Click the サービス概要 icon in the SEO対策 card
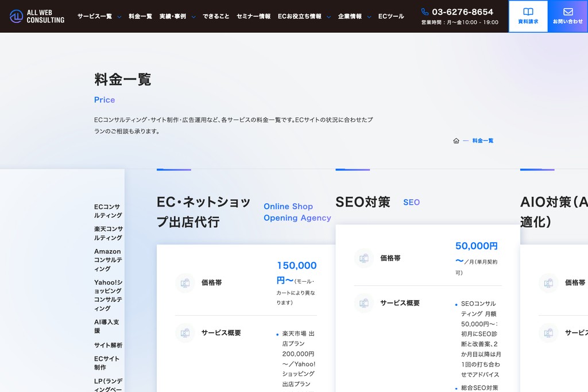 pyautogui.click(x=363, y=303)
